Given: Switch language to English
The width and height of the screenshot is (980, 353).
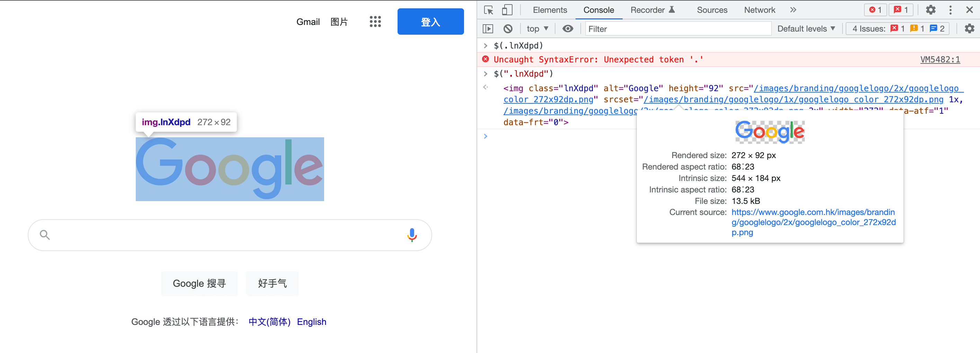Looking at the screenshot, I should tap(311, 321).
